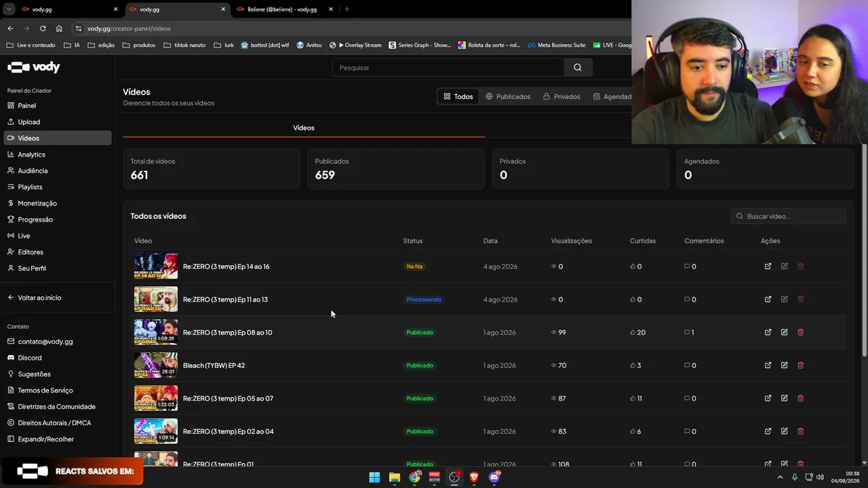
Task: Go back using the browser back arrow
Action: (10, 28)
